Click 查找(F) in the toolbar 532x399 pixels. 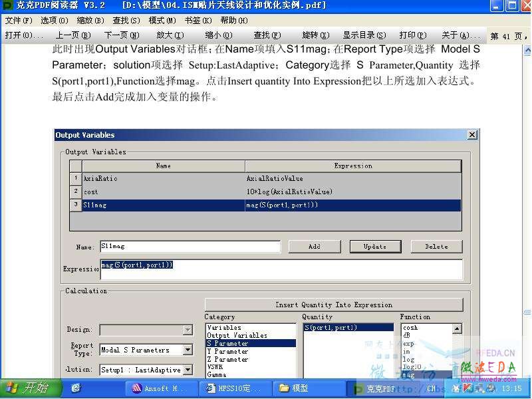pyautogui.click(x=267, y=35)
